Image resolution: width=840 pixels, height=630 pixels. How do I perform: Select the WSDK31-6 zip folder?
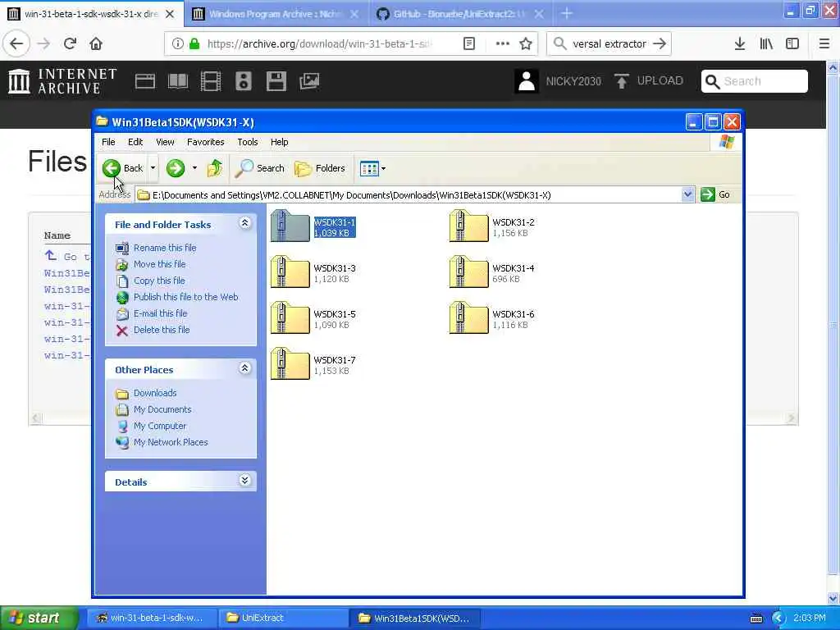(x=492, y=319)
